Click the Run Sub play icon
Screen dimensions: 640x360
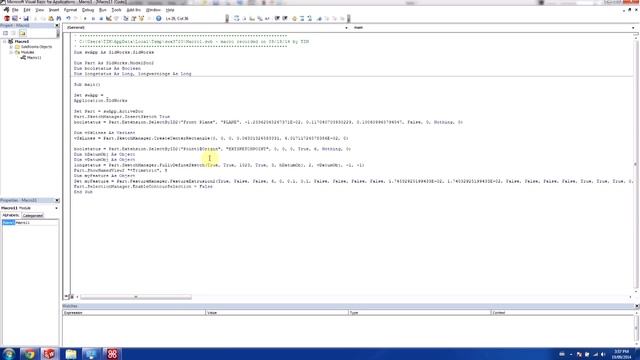click(x=85, y=18)
